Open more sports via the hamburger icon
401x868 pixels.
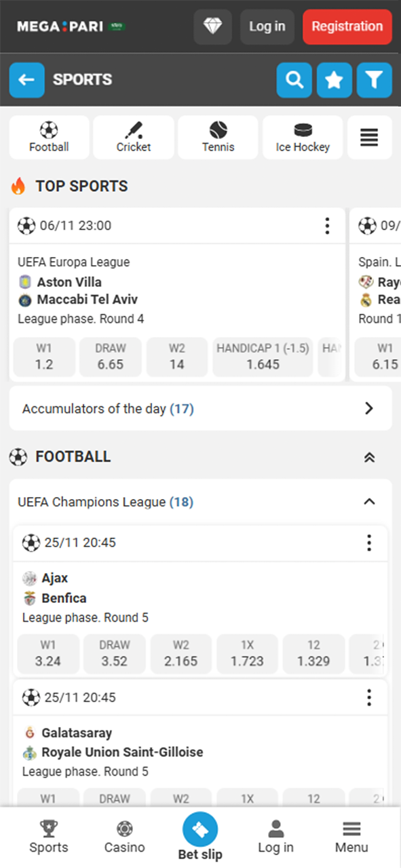(x=369, y=137)
